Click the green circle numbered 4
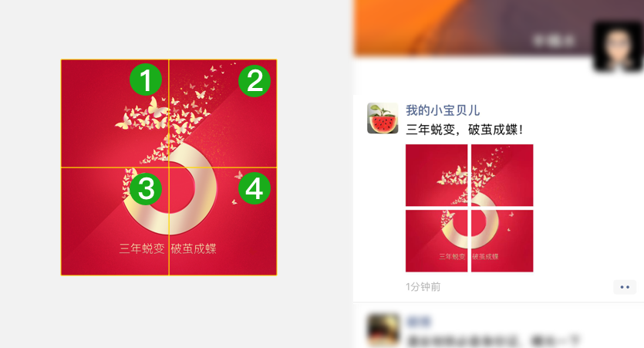The height and width of the screenshot is (348, 644). (255, 188)
